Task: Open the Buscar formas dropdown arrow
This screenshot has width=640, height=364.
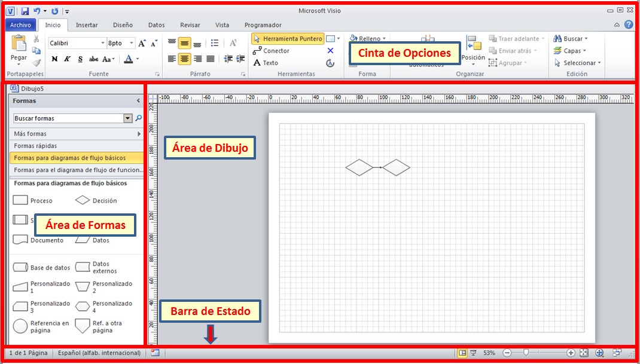Action: click(128, 118)
